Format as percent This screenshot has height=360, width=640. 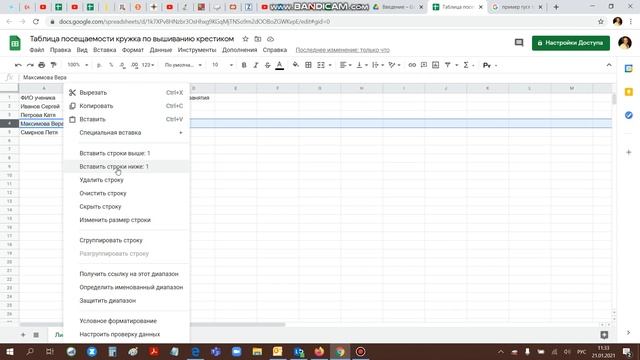111,65
